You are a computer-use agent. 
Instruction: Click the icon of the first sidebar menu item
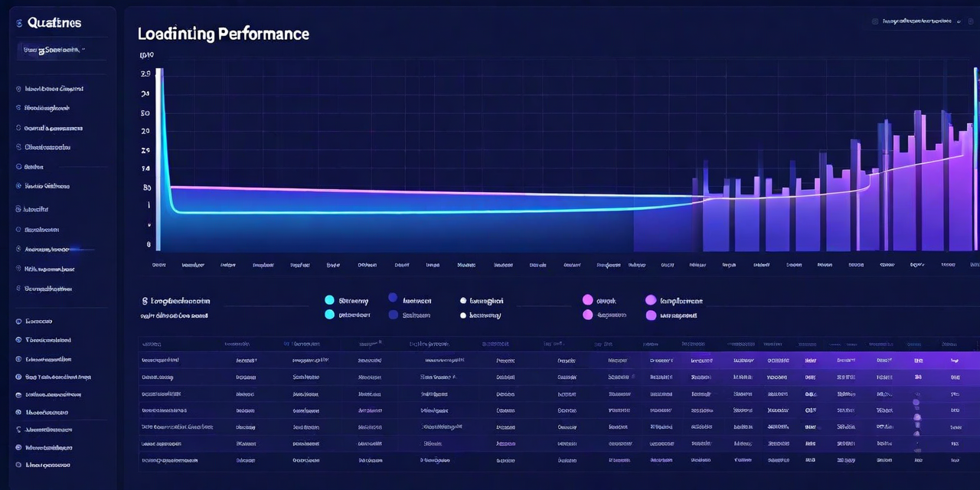pos(18,89)
